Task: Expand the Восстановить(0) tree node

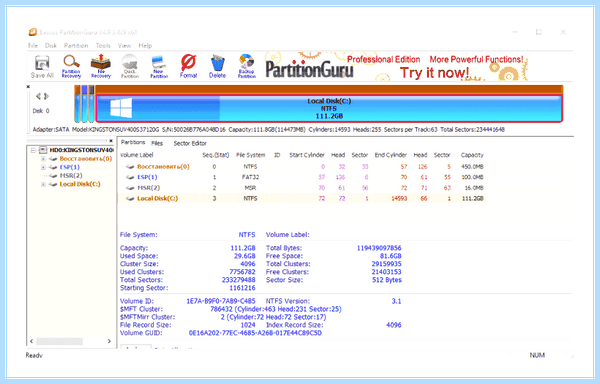Action: pyautogui.click(x=43, y=159)
